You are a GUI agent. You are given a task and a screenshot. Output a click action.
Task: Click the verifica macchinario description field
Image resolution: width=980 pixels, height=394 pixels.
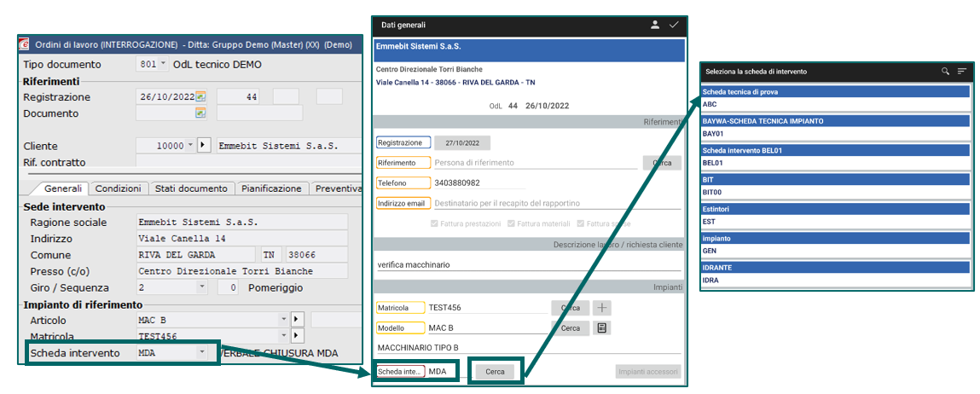click(529, 265)
